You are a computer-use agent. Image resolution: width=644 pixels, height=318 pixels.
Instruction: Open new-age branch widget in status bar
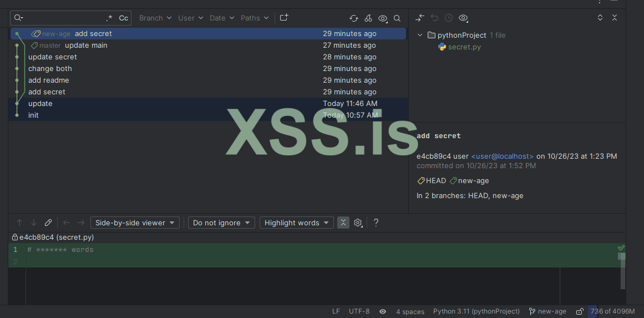pyautogui.click(x=547, y=311)
